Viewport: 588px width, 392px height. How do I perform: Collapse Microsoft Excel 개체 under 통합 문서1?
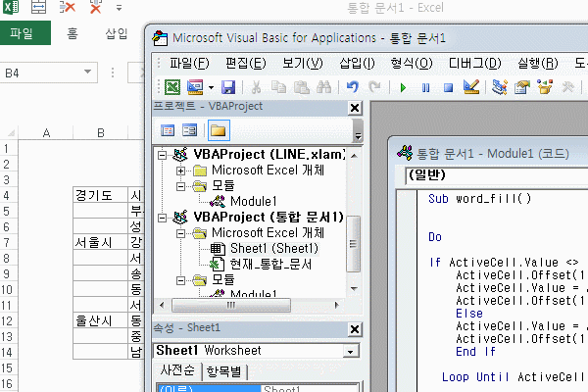180,233
